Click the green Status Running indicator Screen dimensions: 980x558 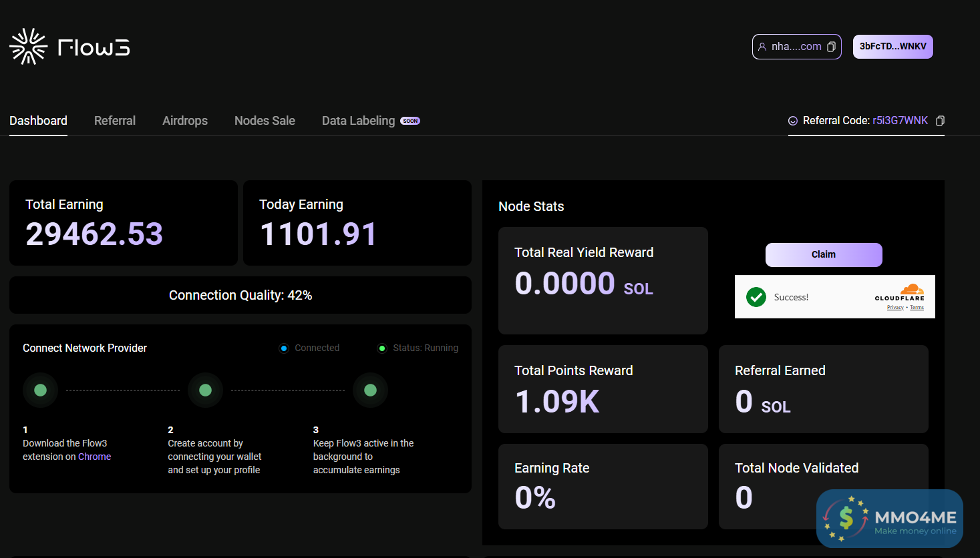(382, 348)
